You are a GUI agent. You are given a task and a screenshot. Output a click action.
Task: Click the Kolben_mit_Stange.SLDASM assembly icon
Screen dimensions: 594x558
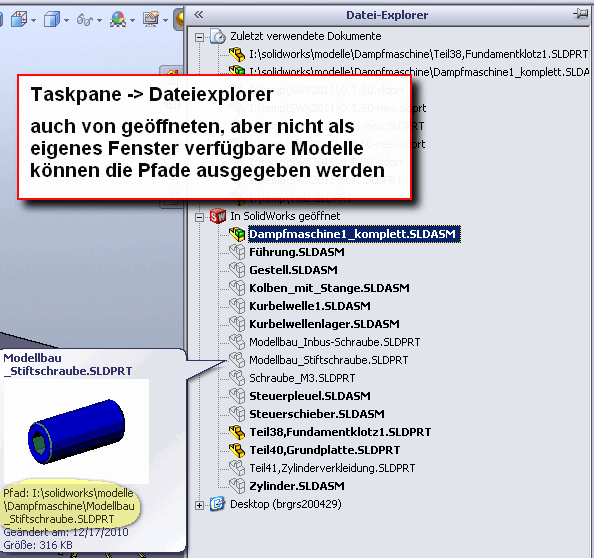(x=238, y=288)
